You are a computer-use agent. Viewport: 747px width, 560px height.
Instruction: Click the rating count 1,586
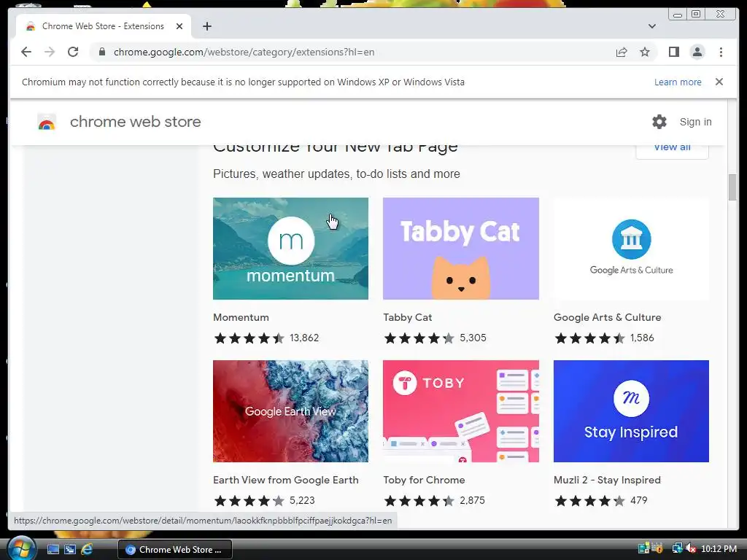[x=642, y=338]
